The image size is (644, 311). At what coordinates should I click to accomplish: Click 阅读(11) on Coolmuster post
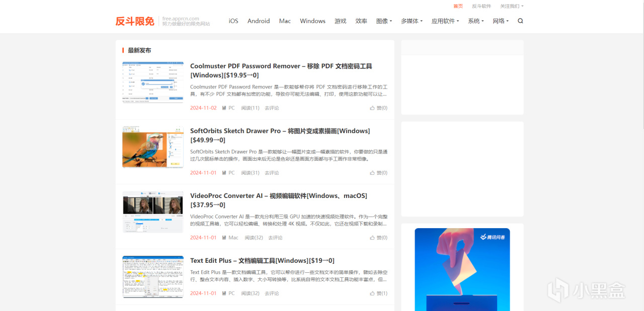pyautogui.click(x=250, y=108)
